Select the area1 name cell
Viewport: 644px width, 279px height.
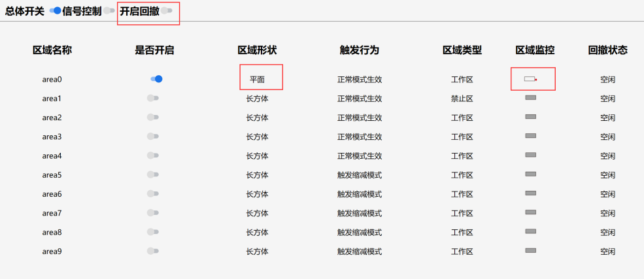(52, 99)
